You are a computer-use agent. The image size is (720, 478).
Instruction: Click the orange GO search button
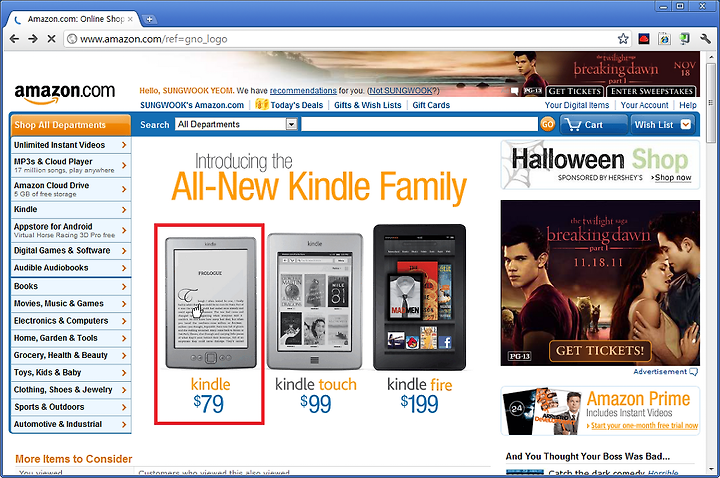point(547,124)
